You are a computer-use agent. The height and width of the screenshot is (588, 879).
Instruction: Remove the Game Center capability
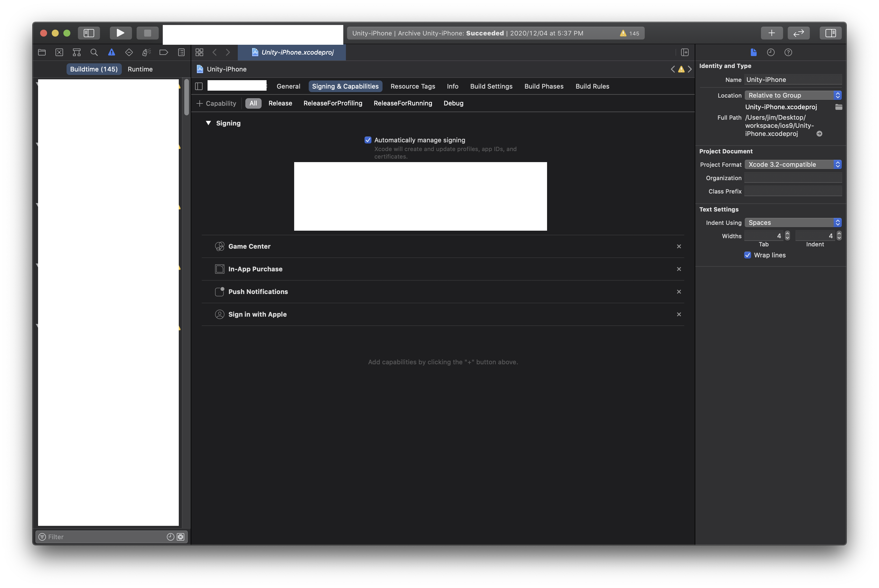[679, 246]
